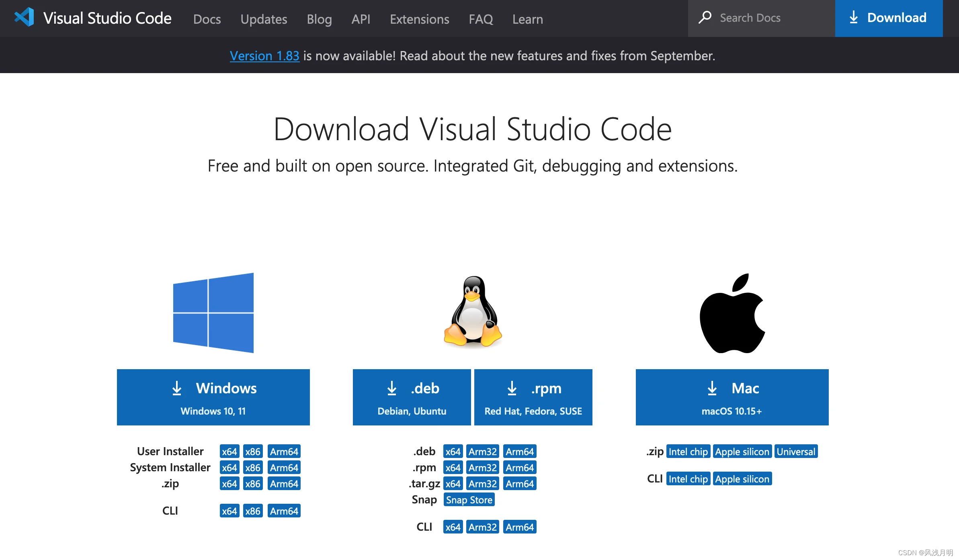Image resolution: width=959 pixels, height=560 pixels.
Task: Select x64 for Linux .rpm row
Action: pos(453,468)
